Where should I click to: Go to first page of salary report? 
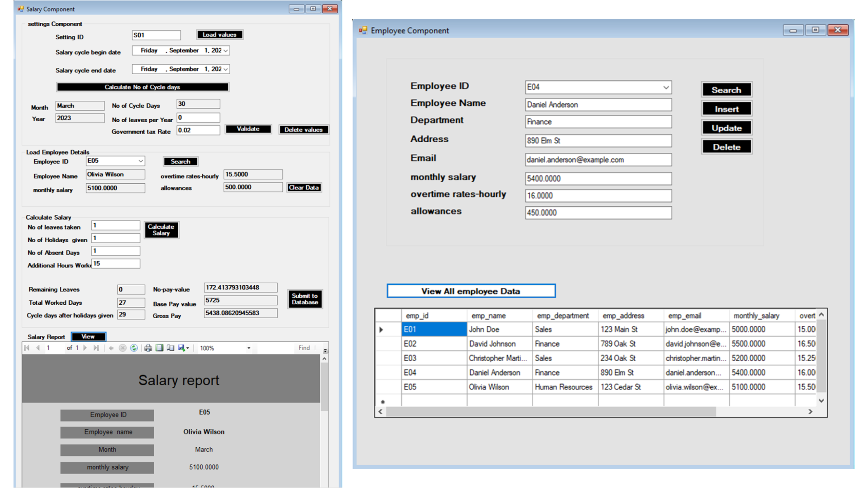coord(27,348)
